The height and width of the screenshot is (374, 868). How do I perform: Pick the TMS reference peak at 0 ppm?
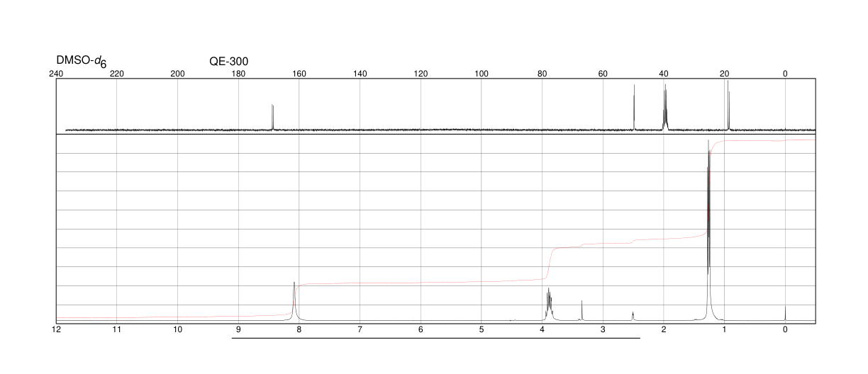point(785,313)
